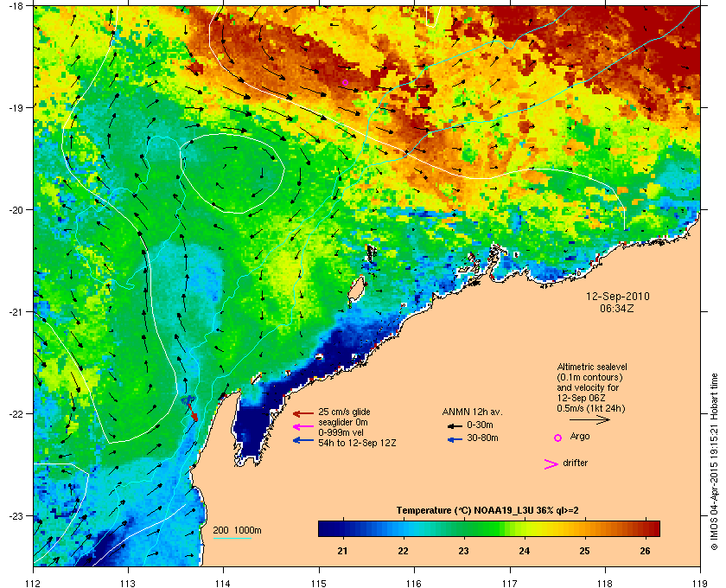This screenshot has width=726, height=588.
Task: Click the red seaglider track near -22 latitude
Action: point(192,412)
